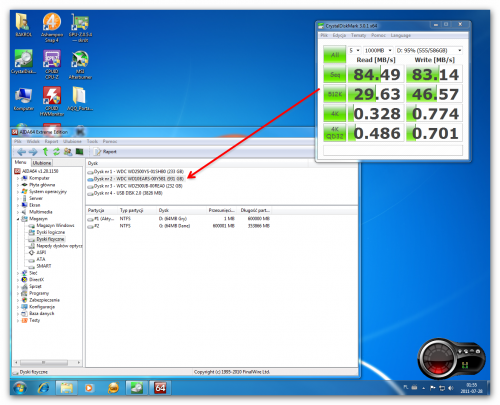Run the 4K test in CrystalDiskMark
The height and width of the screenshot is (405, 500).
[x=335, y=114]
